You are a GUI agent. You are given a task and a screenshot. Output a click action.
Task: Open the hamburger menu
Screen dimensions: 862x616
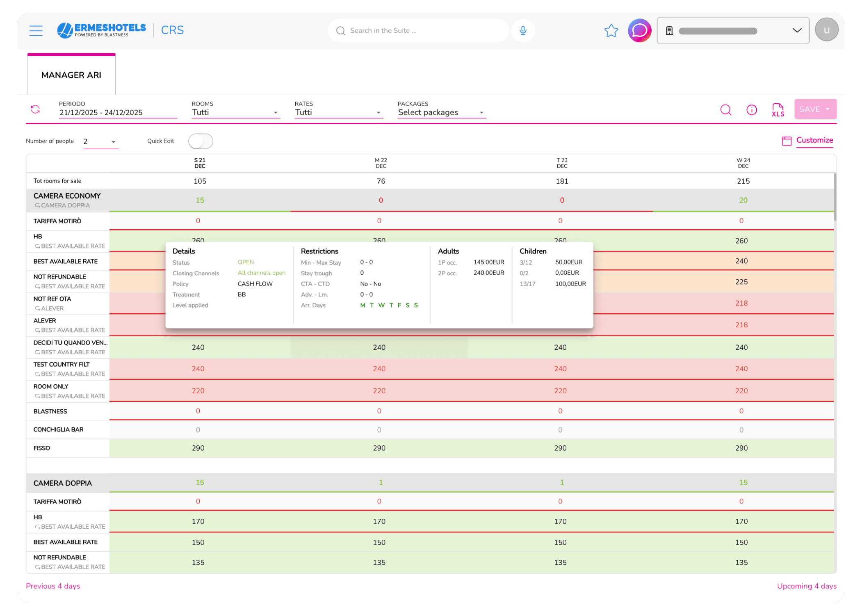(36, 30)
